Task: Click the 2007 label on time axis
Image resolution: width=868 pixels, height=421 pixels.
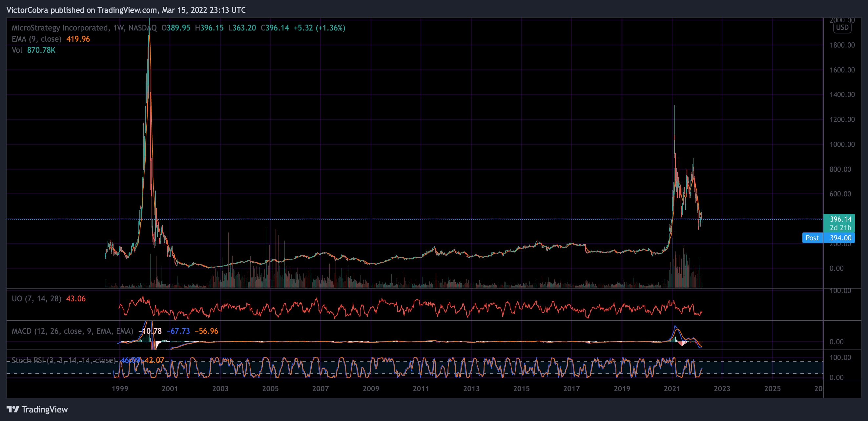Action: point(320,389)
